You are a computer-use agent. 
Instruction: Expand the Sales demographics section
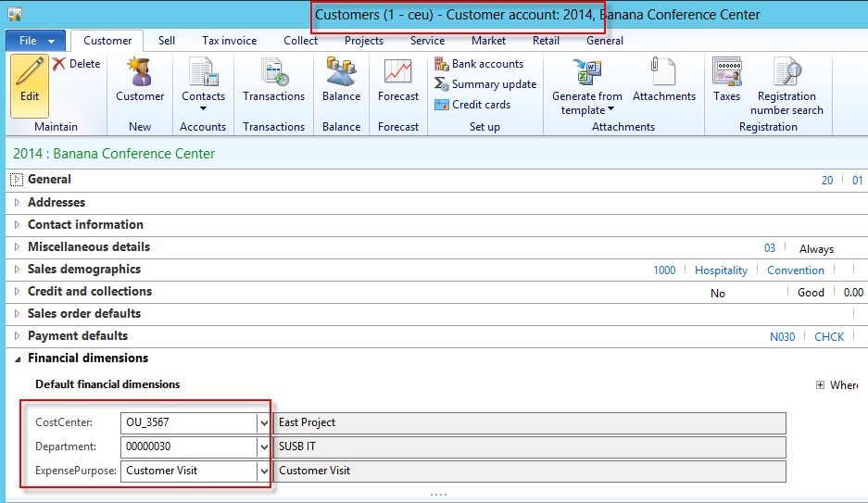click(18, 270)
